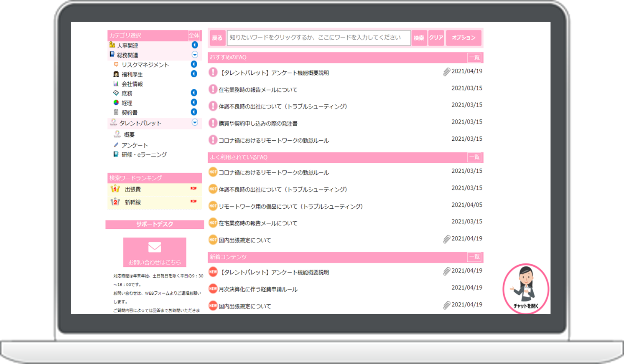
Task: Click the exclamation icon beside 購買や契約申し込みの際の発注書
Action: [x=213, y=123]
